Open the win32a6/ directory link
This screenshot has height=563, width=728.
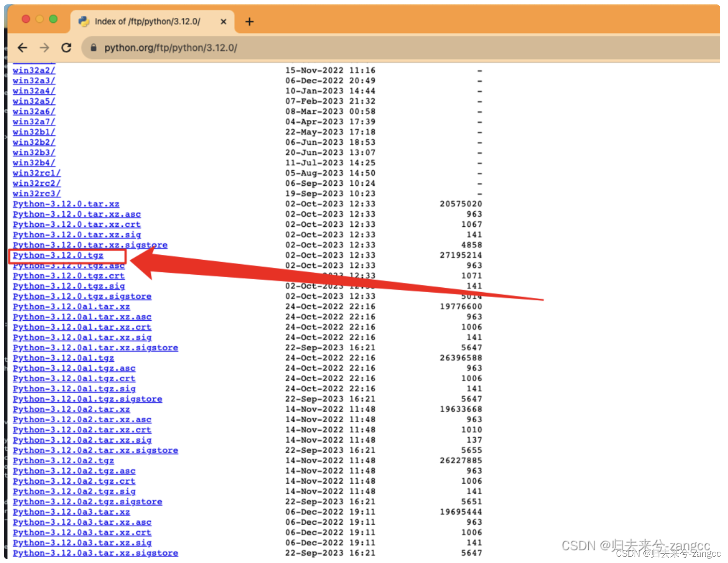coord(34,111)
